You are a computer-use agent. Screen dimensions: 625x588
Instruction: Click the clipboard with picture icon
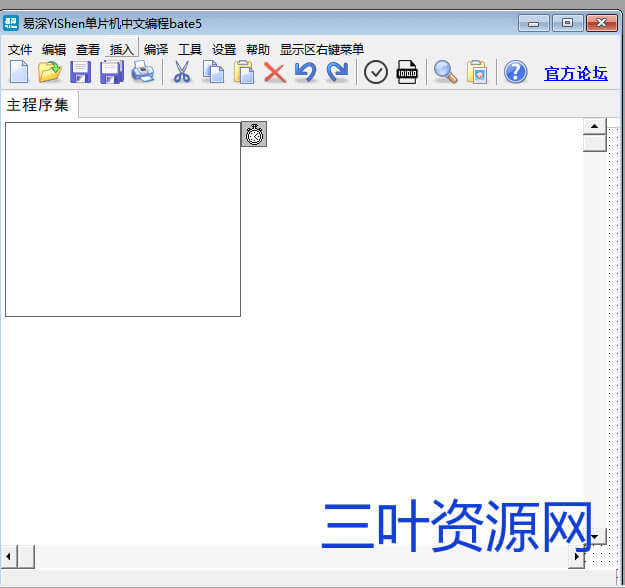coord(477,72)
